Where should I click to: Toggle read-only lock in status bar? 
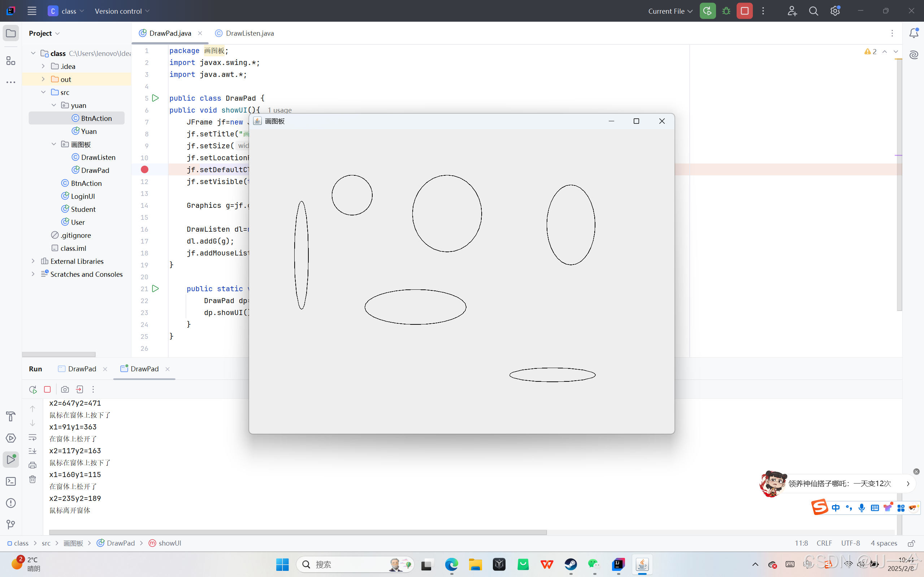[x=911, y=543]
